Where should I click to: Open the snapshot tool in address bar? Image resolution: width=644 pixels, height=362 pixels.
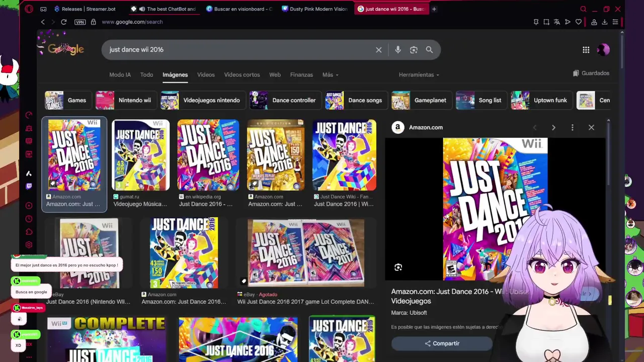[x=546, y=22]
